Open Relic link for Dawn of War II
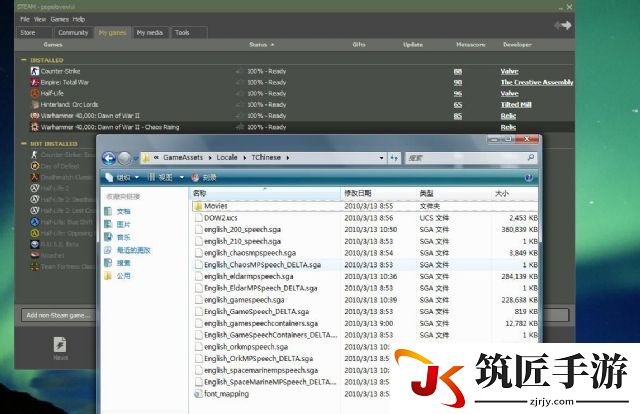 point(508,116)
